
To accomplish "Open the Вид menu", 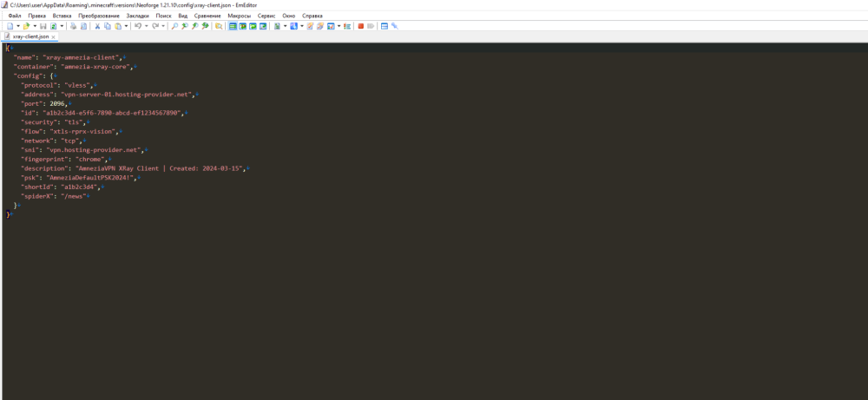I will tap(183, 16).
